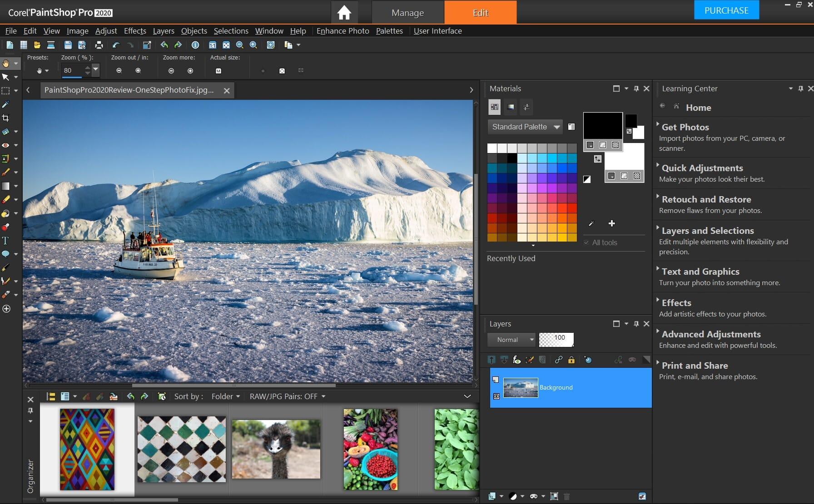Lock transparency in the Layers panel
814x504 pixels.
click(571, 360)
